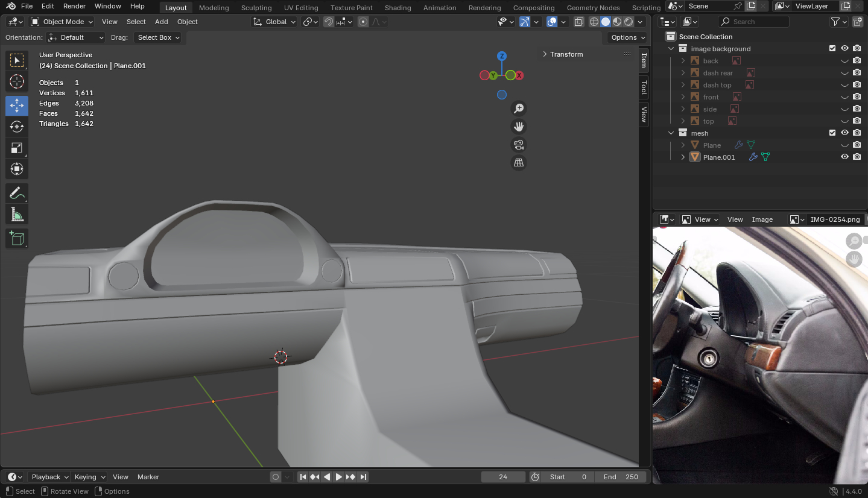This screenshot has height=498, width=868.
Task: Toggle auto keying record button in timeline
Action: click(x=276, y=477)
